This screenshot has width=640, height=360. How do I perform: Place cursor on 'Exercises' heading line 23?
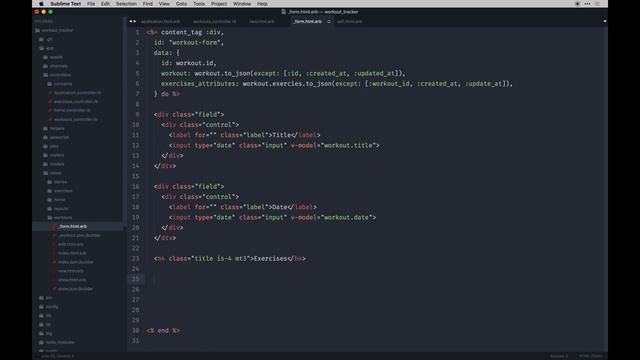coord(270,258)
